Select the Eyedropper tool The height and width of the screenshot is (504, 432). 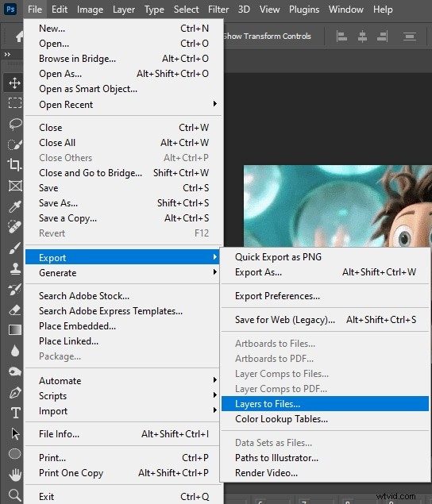tap(15, 206)
